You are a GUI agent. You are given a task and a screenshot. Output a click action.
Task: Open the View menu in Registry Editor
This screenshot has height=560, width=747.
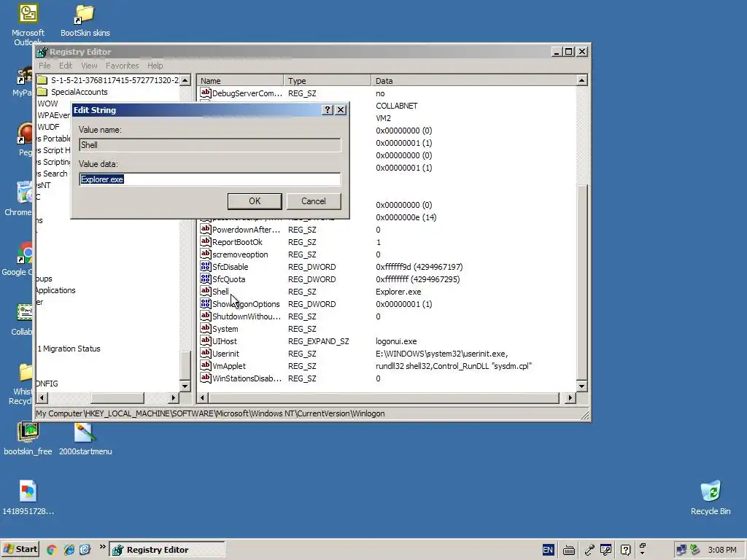coord(89,66)
